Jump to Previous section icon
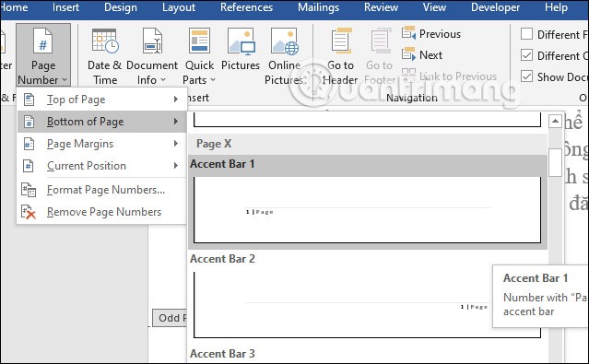The width and height of the screenshot is (589, 364). [x=408, y=33]
